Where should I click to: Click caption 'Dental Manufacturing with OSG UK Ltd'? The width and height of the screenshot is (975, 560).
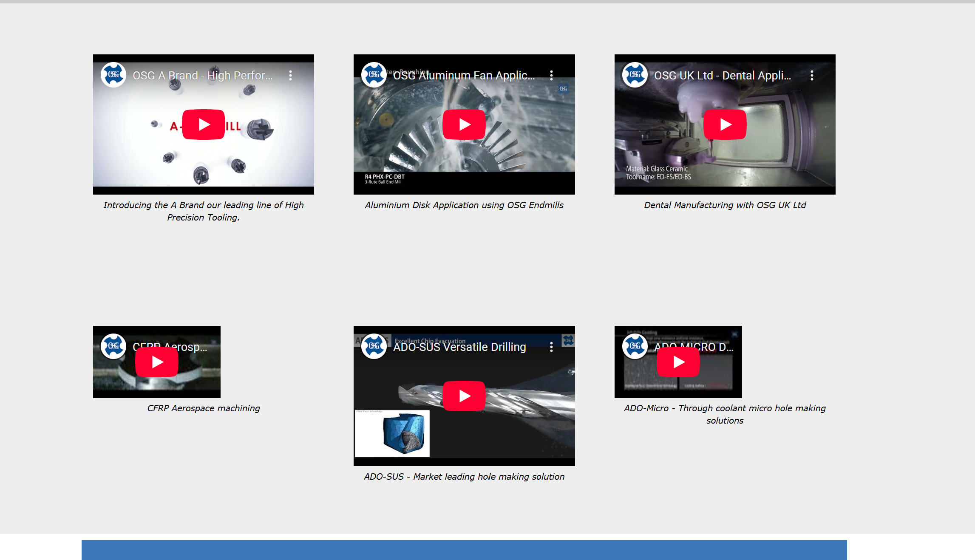pos(725,205)
